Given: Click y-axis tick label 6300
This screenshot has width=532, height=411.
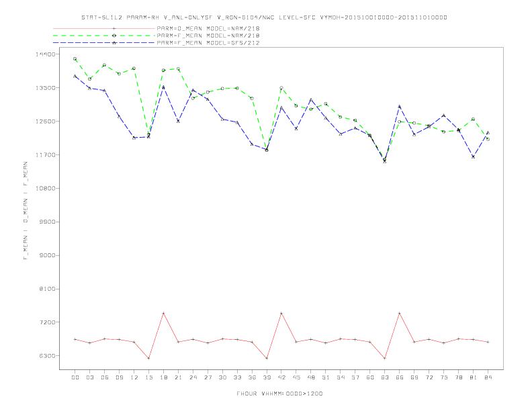Looking at the screenshot, I should 47,356.
